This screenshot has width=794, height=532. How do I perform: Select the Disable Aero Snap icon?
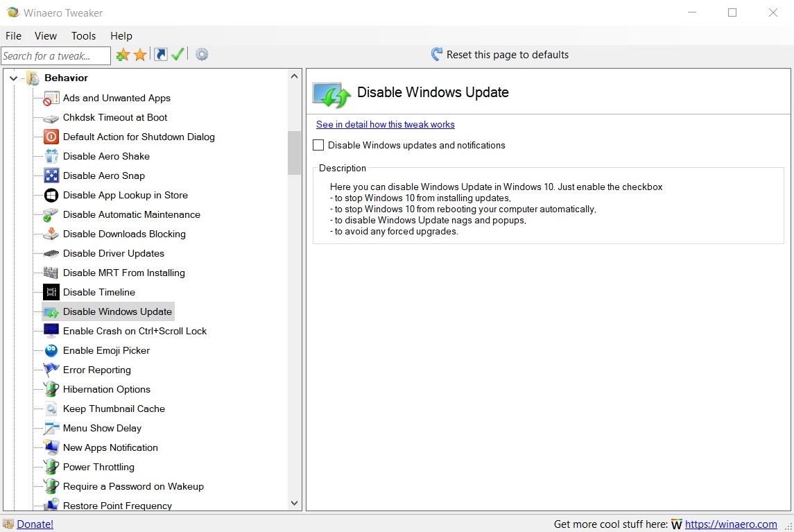[51, 175]
